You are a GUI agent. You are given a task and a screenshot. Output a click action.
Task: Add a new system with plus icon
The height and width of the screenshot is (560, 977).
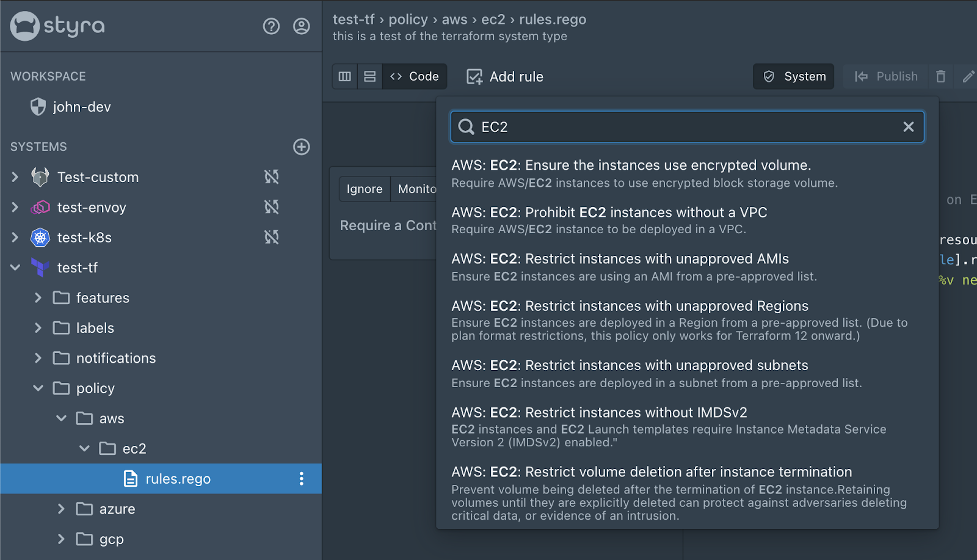(302, 147)
